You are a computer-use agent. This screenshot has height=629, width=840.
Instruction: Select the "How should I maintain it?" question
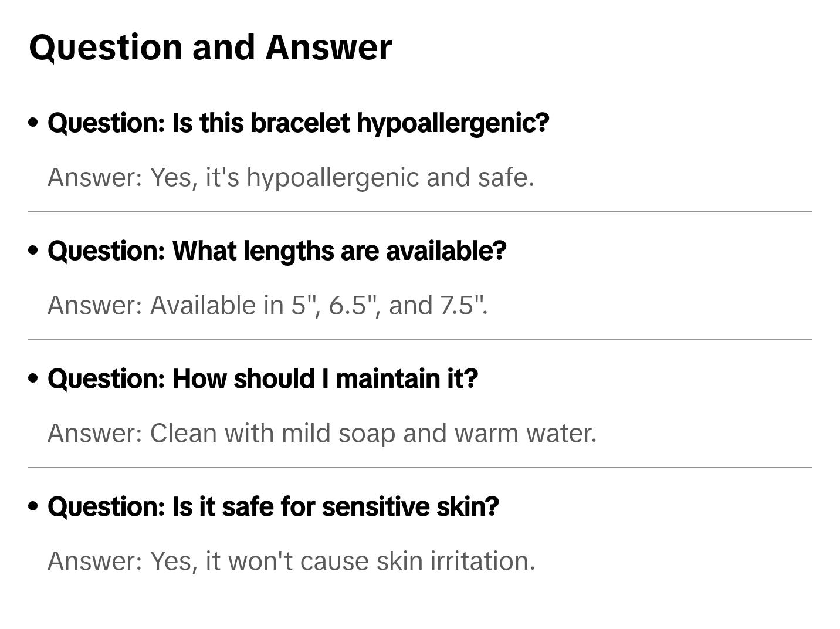tap(263, 379)
